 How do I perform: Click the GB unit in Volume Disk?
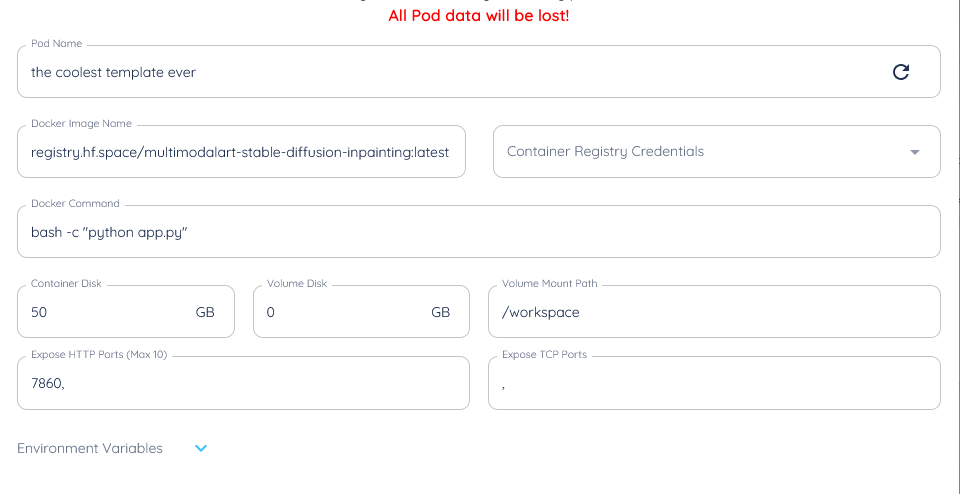441,312
